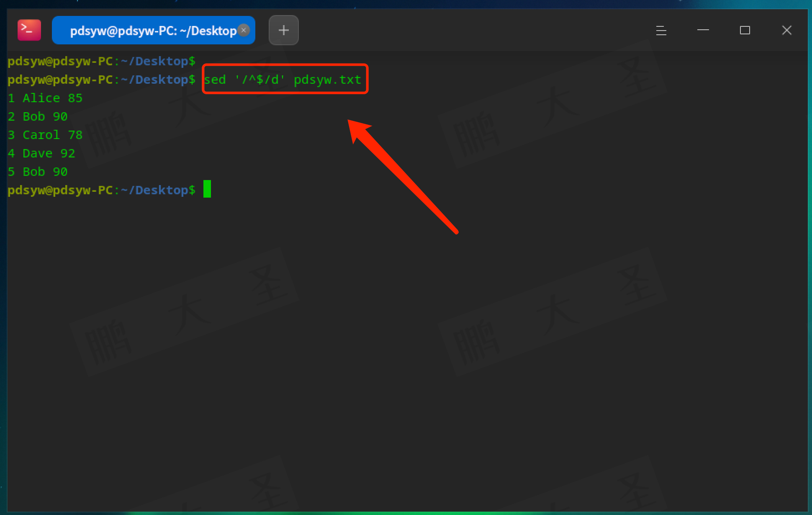Click the first empty prompt line
This screenshot has width=812, height=515.
coord(101,61)
